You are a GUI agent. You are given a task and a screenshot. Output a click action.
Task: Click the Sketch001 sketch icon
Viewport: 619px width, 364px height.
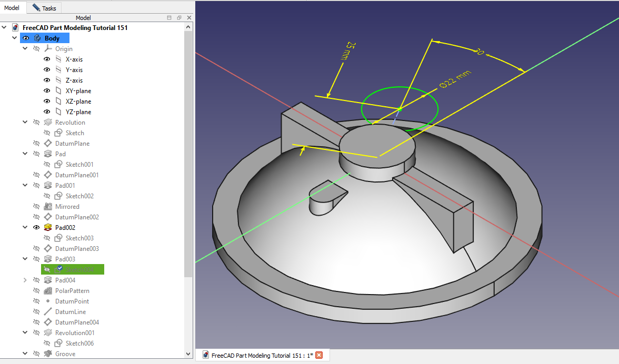tap(58, 165)
